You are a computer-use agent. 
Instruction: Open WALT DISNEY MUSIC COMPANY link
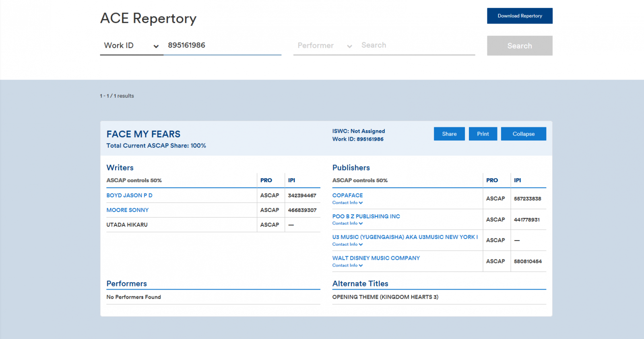point(376,258)
